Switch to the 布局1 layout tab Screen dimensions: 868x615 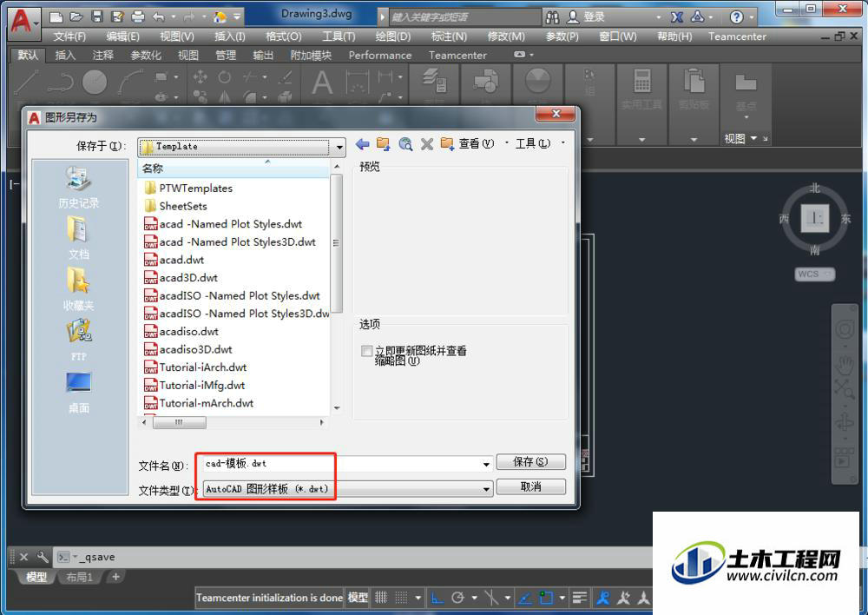click(80, 577)
